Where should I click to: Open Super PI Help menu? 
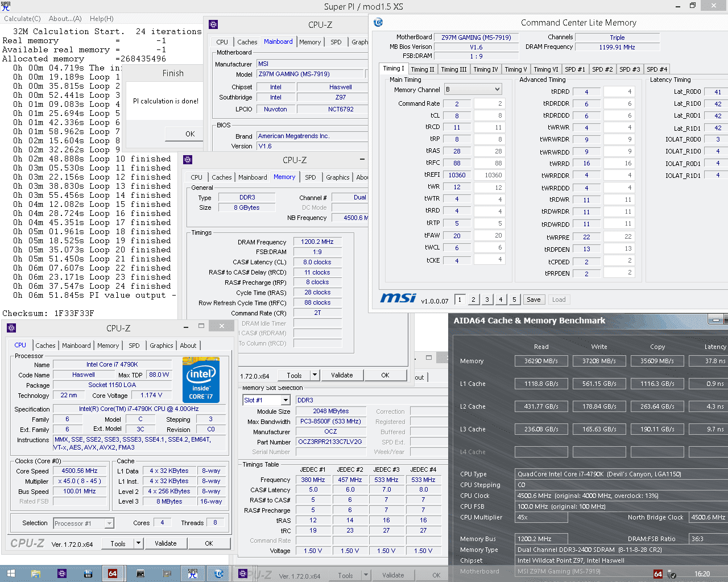pyautogui.click(x=102, y=19)
